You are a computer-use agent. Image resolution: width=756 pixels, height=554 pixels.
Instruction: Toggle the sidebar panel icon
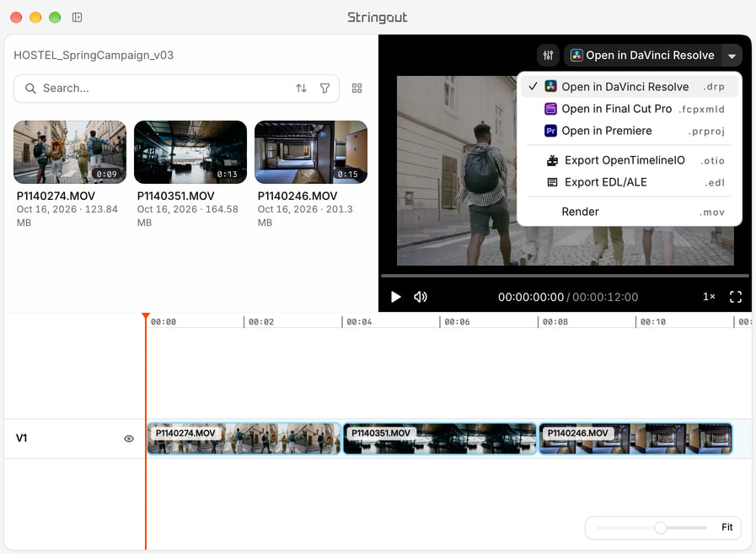click(78, 18)
